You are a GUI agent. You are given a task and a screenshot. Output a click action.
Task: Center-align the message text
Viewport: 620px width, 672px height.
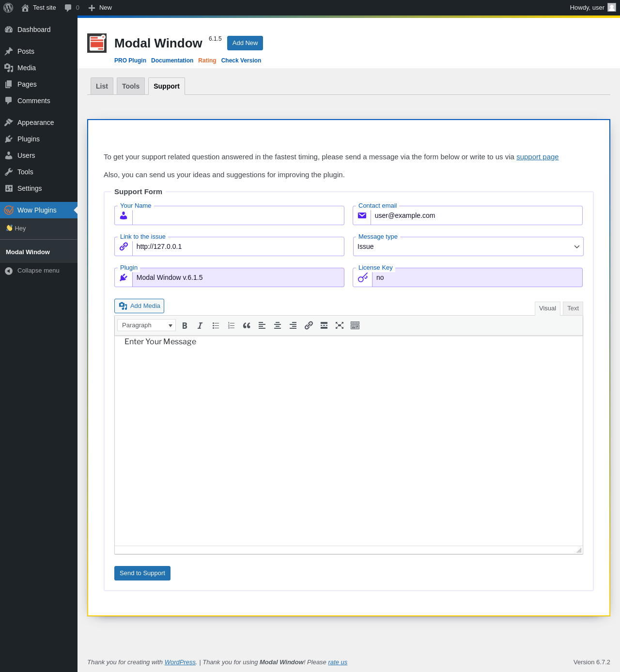[278, 326]
